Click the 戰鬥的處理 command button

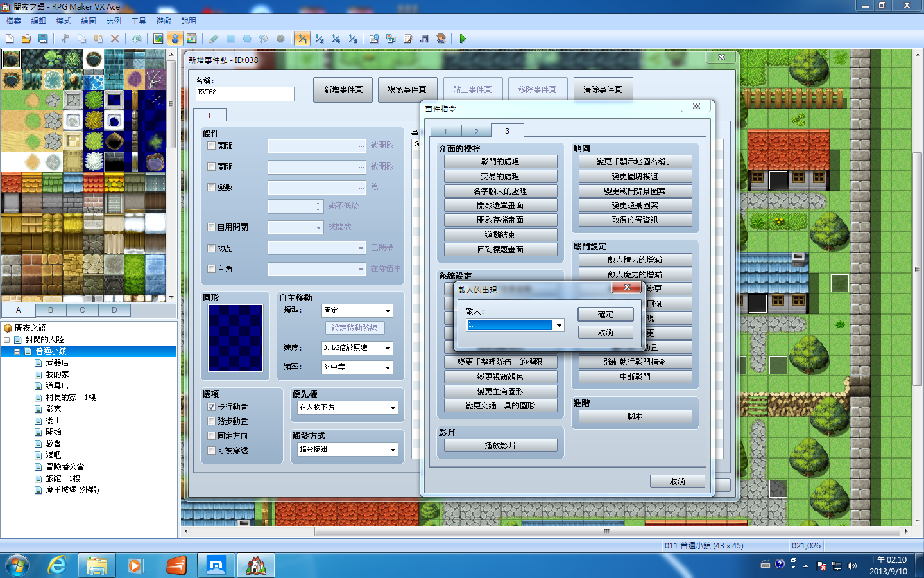[x=501, y=162]
